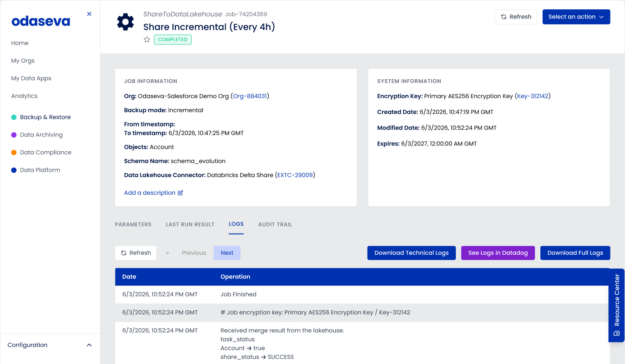Open Data Archiving section
The image size is (625, 364).
click(x=41, y=135)
